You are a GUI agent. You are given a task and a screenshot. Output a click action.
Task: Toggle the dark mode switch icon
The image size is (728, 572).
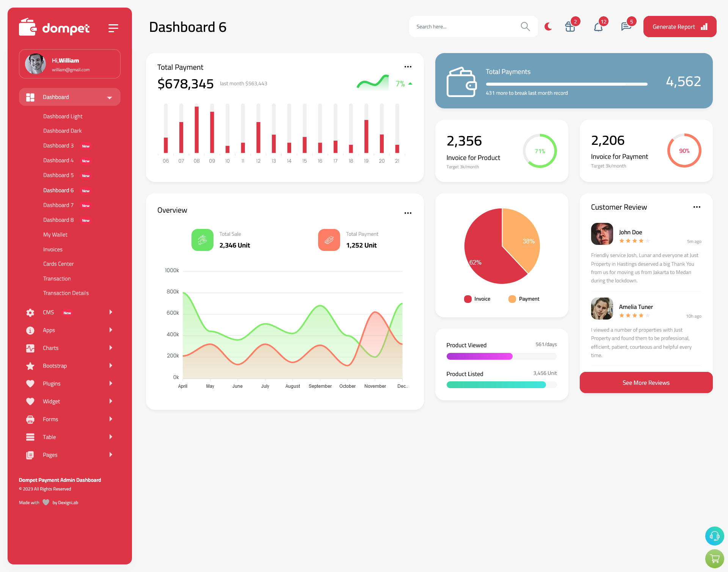548,26
